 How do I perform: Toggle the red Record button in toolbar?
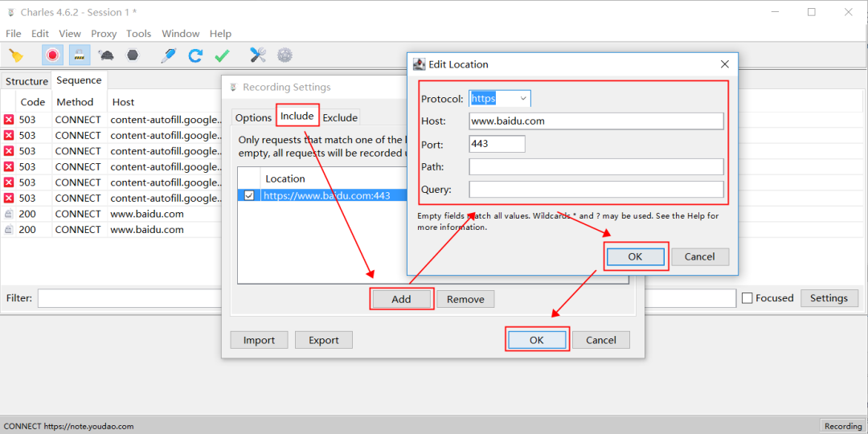click(x=52, y=55)
